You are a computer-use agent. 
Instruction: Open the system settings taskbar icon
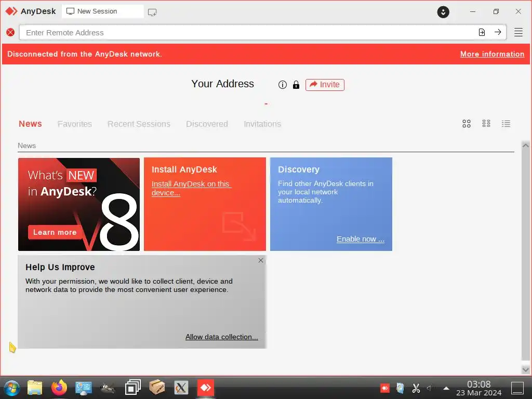[x=84, y=388]
